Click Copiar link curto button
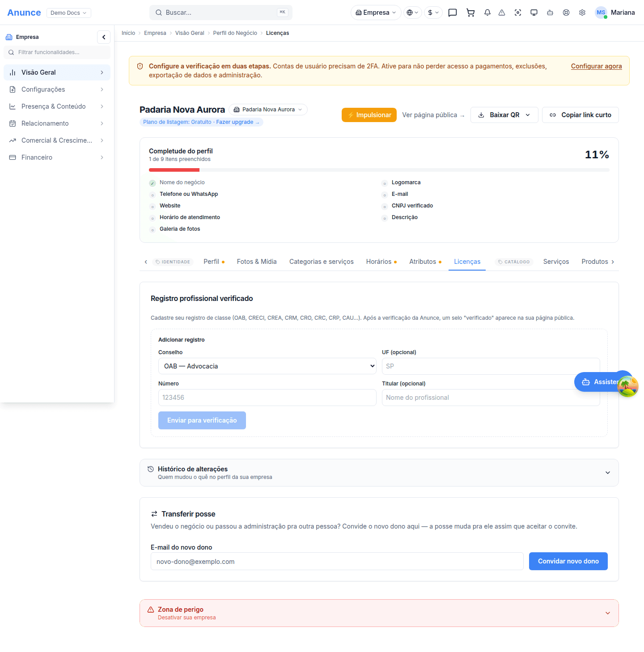 pyautogui.click(x=580, y=115)
